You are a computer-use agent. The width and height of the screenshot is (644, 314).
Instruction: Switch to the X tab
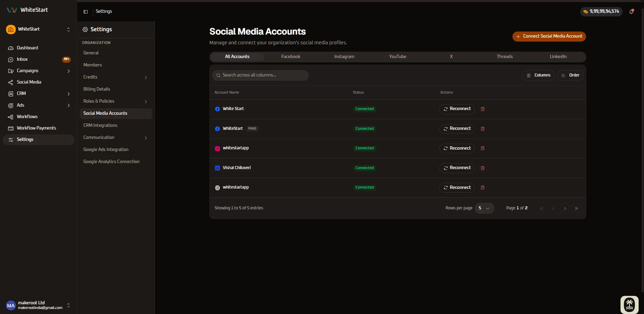(x=451, y=57)
